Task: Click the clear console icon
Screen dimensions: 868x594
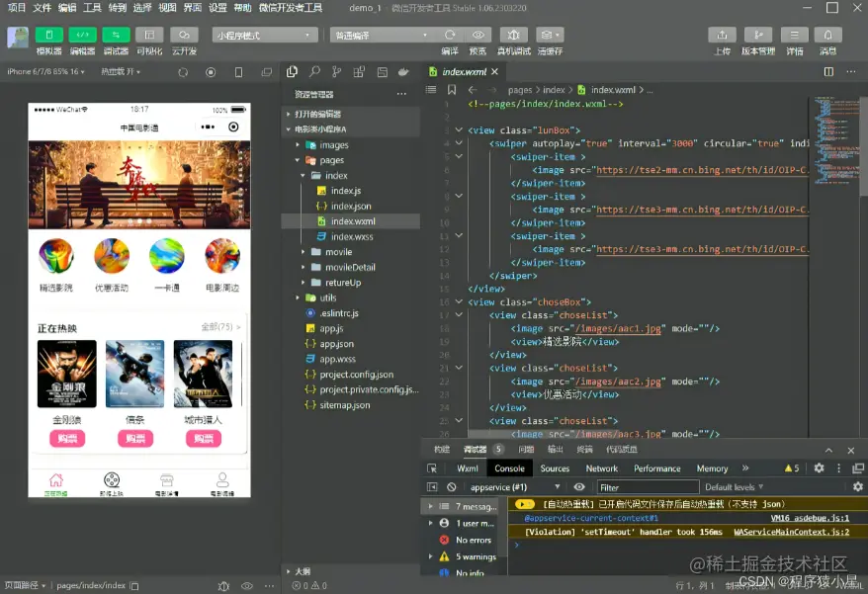Action: coord(451,487)
